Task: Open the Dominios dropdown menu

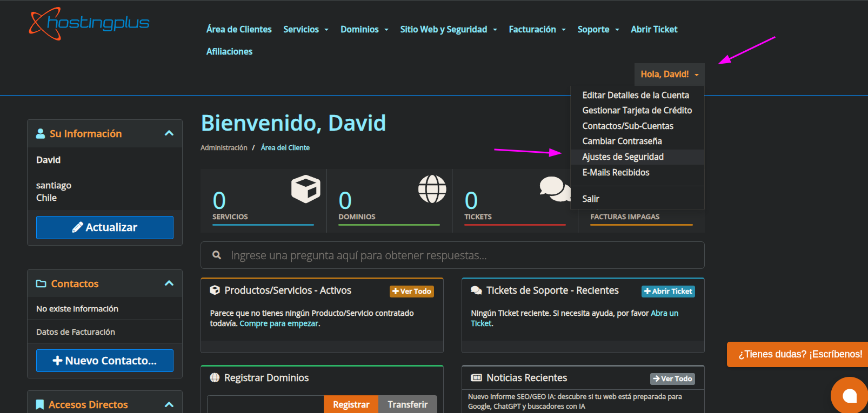Action: coord(364,29)
